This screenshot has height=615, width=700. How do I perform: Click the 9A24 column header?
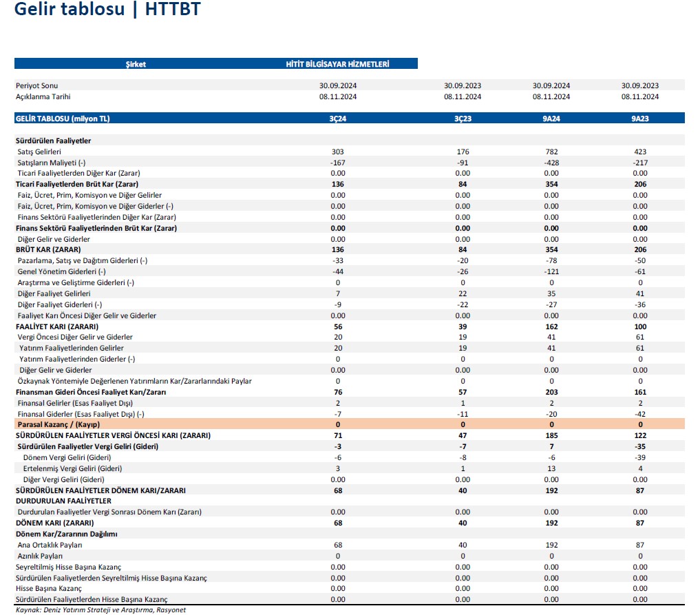point(551,118)
